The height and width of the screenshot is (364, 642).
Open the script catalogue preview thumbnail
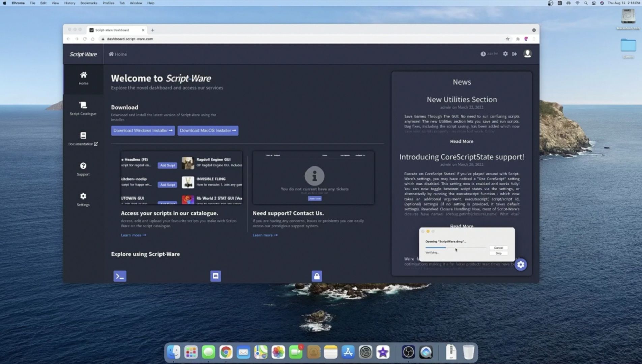[182, 178]
